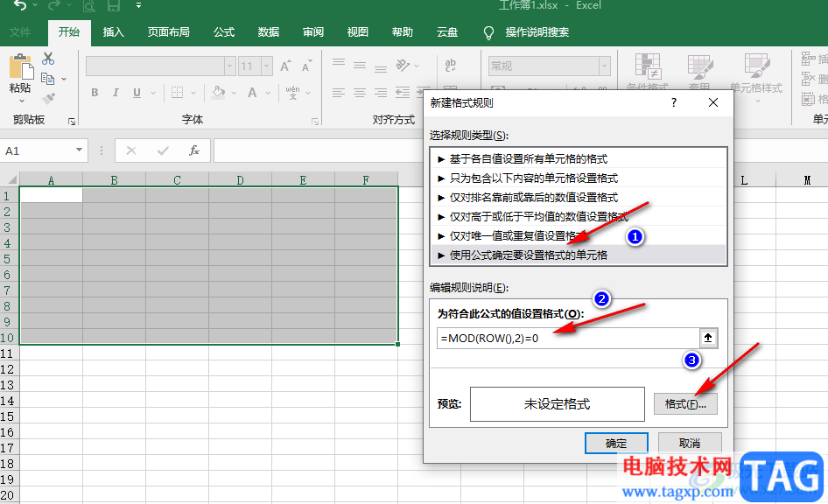This screenshot has height=504, width=828.
Task: Click the 取消 Cancel button
Action: tap(690, 444)
